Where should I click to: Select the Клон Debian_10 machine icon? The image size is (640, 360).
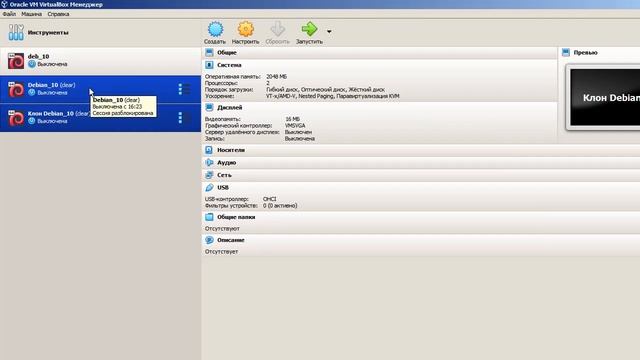[16, 118]
